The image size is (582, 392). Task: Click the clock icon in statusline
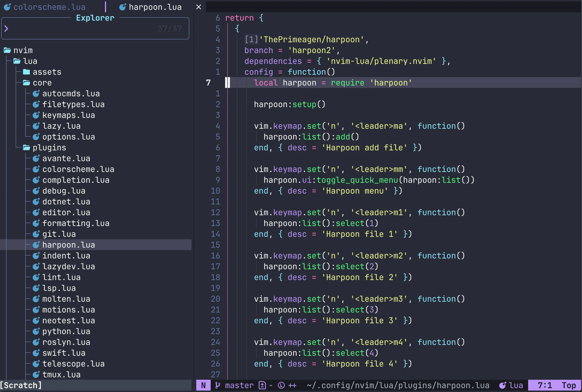[281, 386]
